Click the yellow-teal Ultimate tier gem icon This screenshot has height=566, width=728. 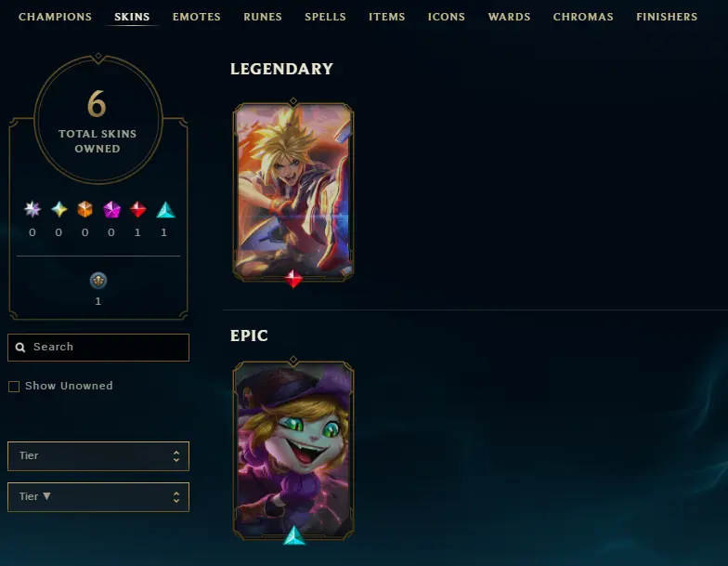coord(59,210)
